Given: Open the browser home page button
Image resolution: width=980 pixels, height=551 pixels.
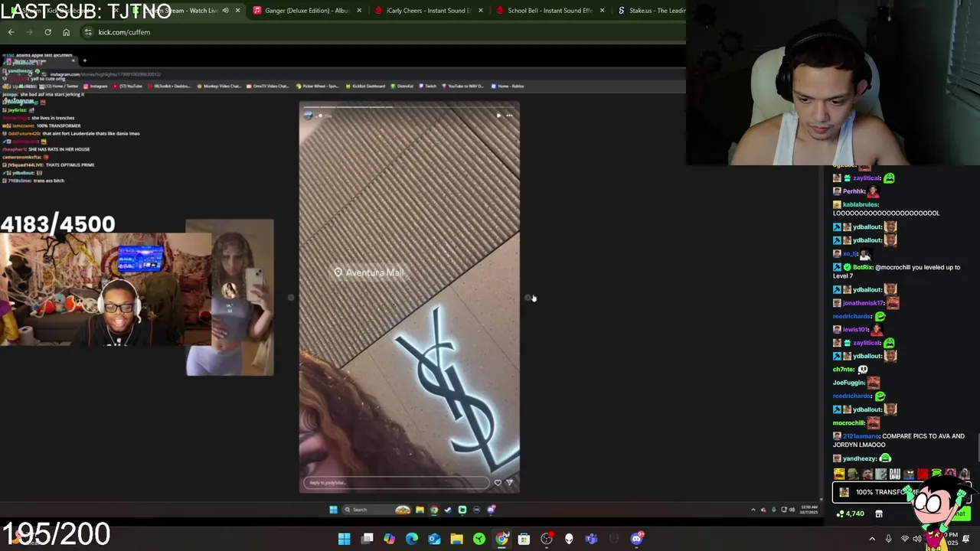Looking at the screenshot, I should (66, 32).
